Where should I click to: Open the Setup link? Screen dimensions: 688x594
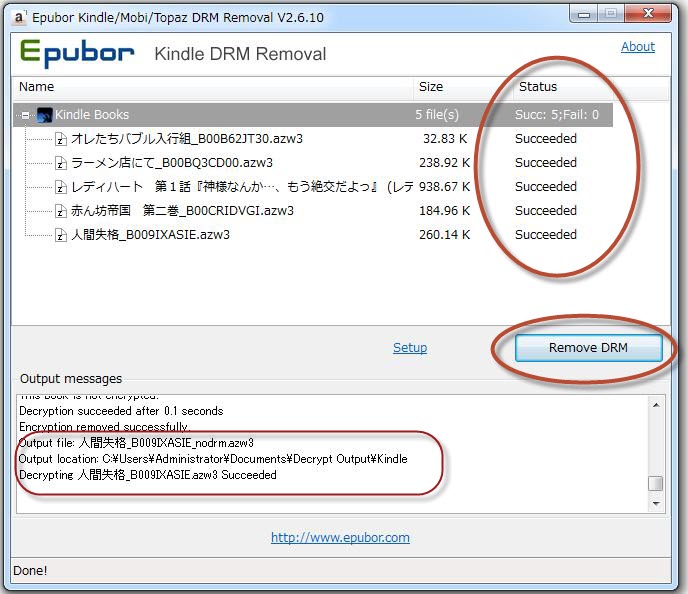click(409, 348)
